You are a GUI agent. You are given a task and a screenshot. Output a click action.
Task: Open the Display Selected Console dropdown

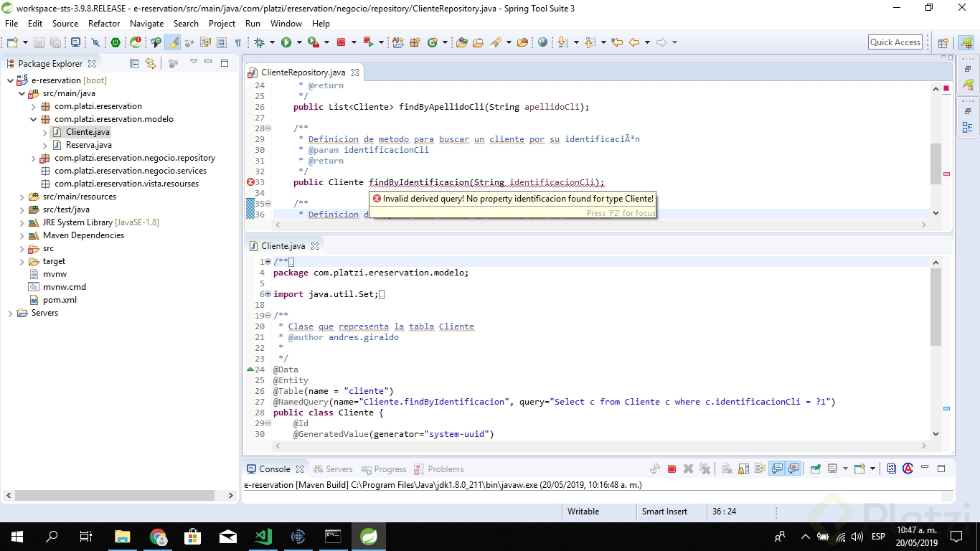click(844, 469)
